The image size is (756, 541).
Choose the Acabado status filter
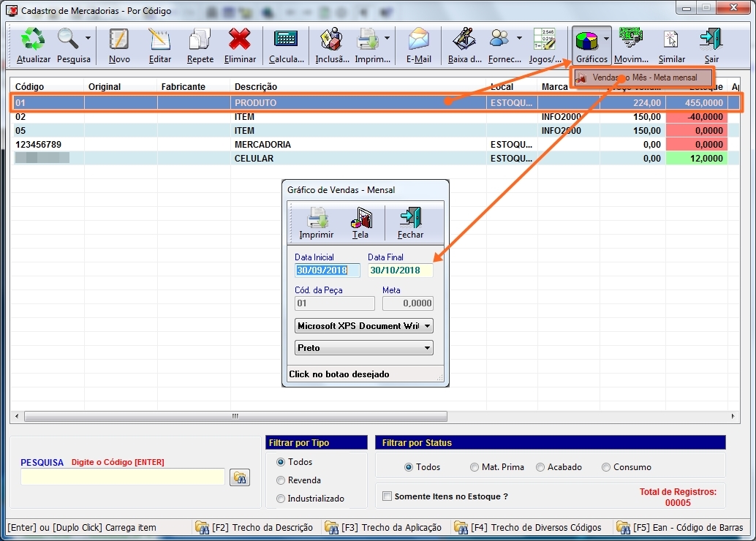(540, 467)
